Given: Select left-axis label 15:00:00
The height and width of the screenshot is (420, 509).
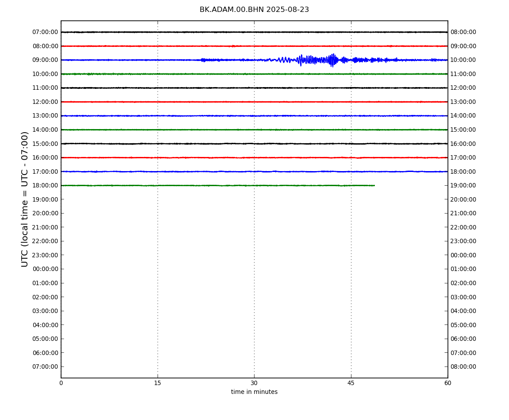Looking at the screenshot, I should (x=45, y=144).
